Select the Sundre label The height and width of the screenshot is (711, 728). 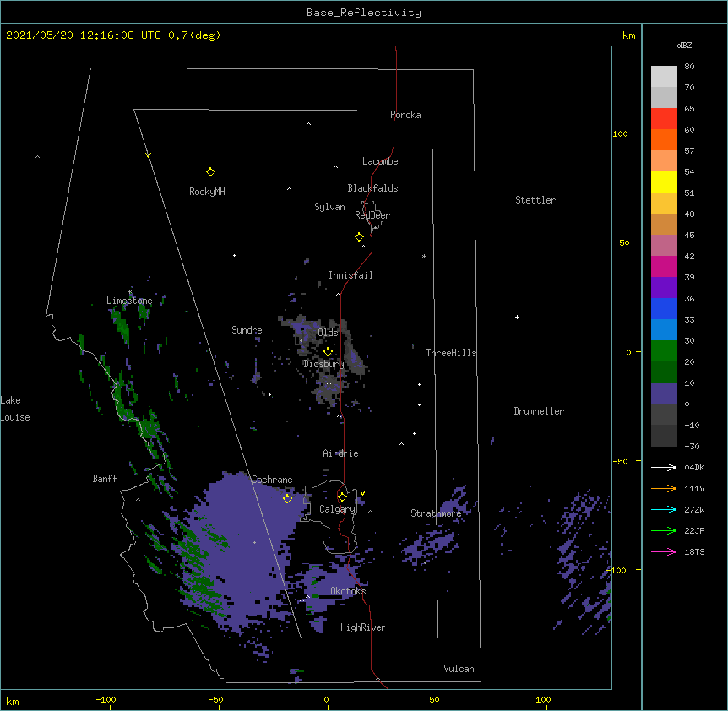(247, 330)
